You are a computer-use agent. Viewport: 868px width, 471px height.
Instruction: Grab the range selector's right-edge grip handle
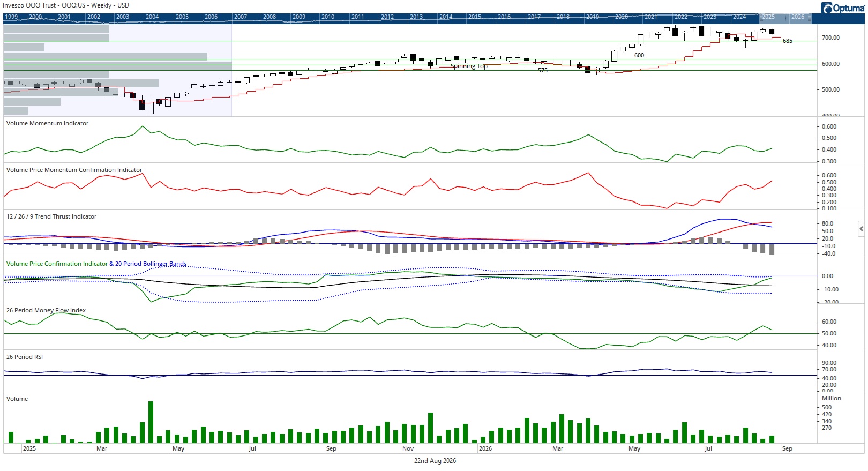(810, 18)
